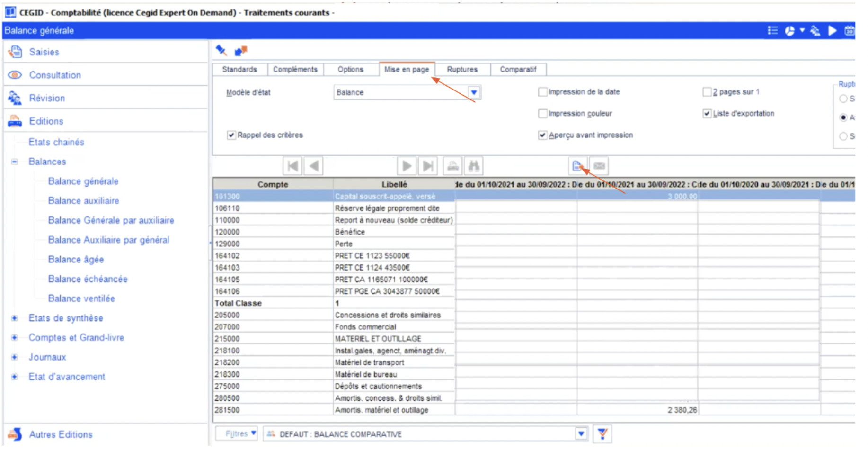This screenshot has height=451, width=868.
Task: Click the binoculars search icon
Action: click(474, 166)
